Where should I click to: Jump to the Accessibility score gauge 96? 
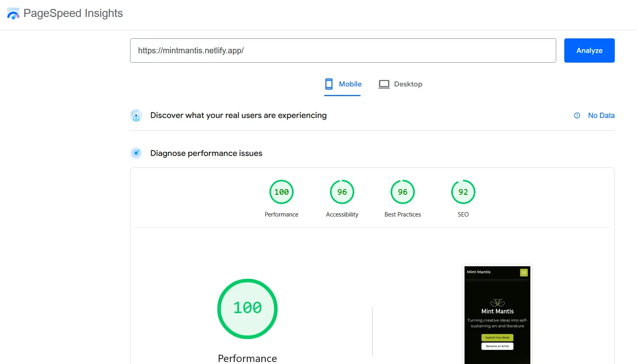point(342,192)
